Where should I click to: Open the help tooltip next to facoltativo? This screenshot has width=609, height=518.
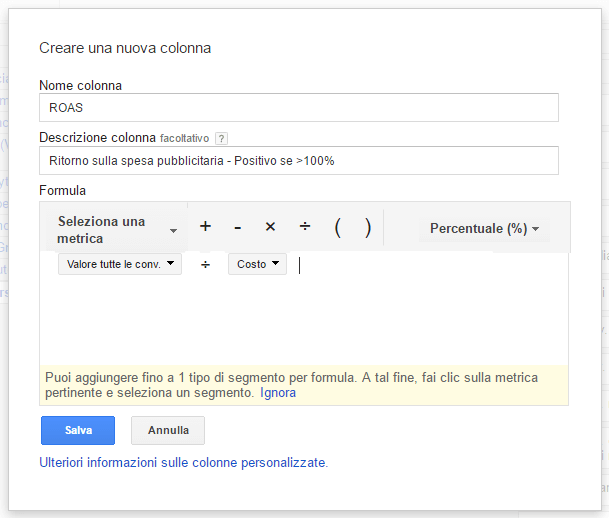point(221,138)
